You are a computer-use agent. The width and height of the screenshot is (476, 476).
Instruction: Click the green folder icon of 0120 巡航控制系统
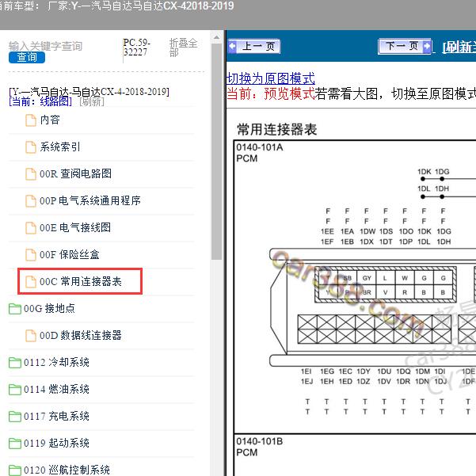(x=15, y=470)
